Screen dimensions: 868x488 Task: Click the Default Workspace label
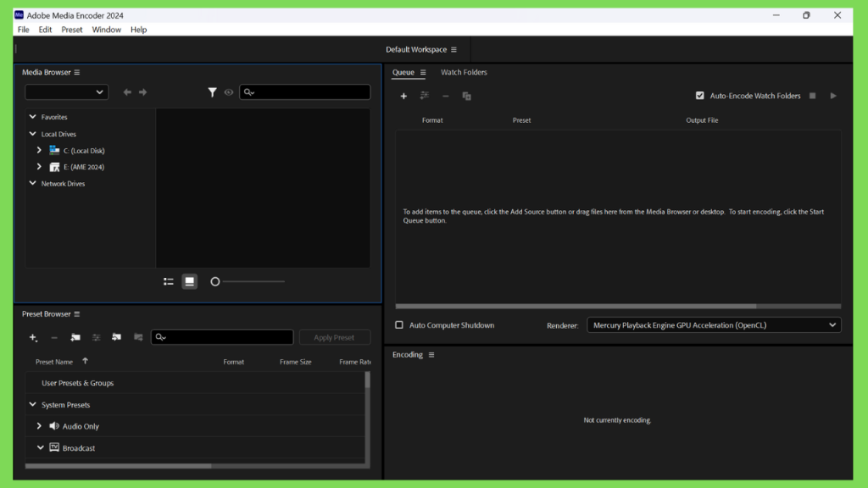pos(416,50)
